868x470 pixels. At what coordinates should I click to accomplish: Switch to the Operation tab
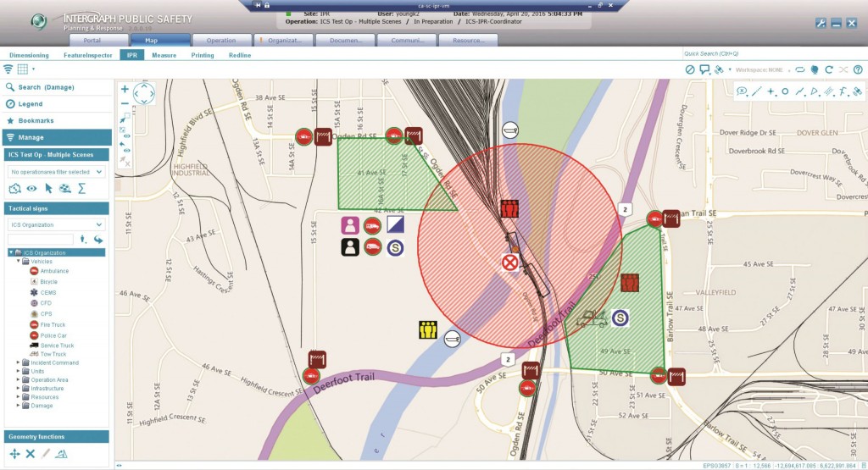point(221,41)
